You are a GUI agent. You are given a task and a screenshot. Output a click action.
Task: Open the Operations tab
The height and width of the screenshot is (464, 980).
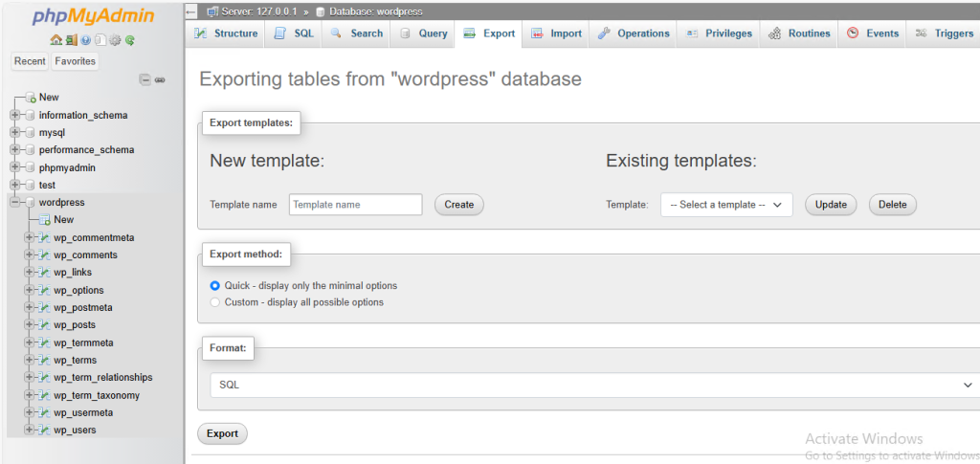point(634,33)
